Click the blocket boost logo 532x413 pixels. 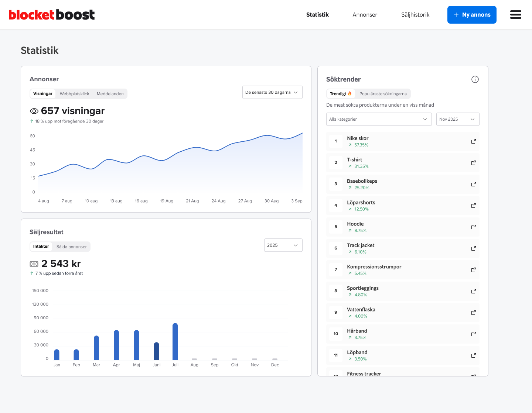click(x=52, y=15)
